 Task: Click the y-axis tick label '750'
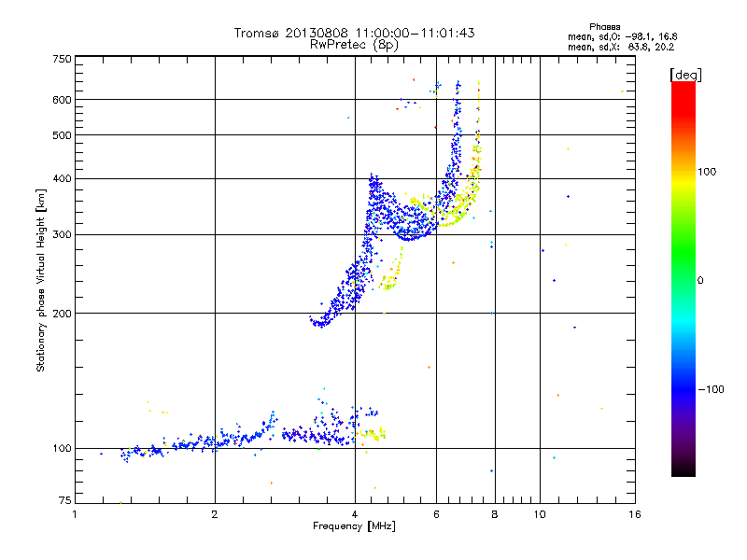(x=63, y=59)
